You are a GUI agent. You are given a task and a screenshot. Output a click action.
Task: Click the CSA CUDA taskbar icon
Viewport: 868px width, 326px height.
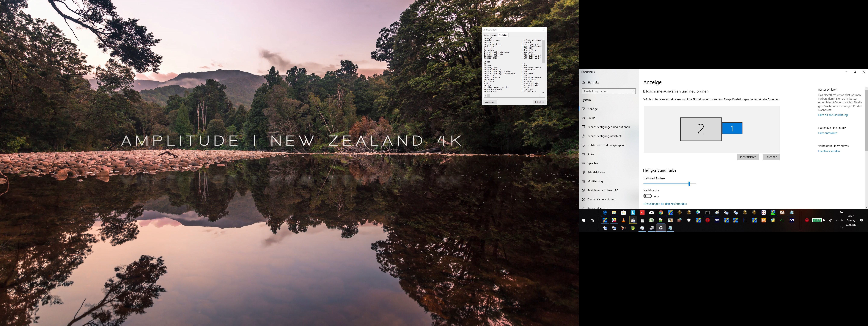[773, 213]
